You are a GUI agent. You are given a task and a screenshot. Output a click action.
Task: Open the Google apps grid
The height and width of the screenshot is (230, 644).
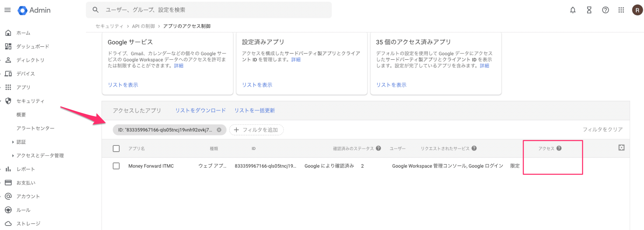pos(621,10)
